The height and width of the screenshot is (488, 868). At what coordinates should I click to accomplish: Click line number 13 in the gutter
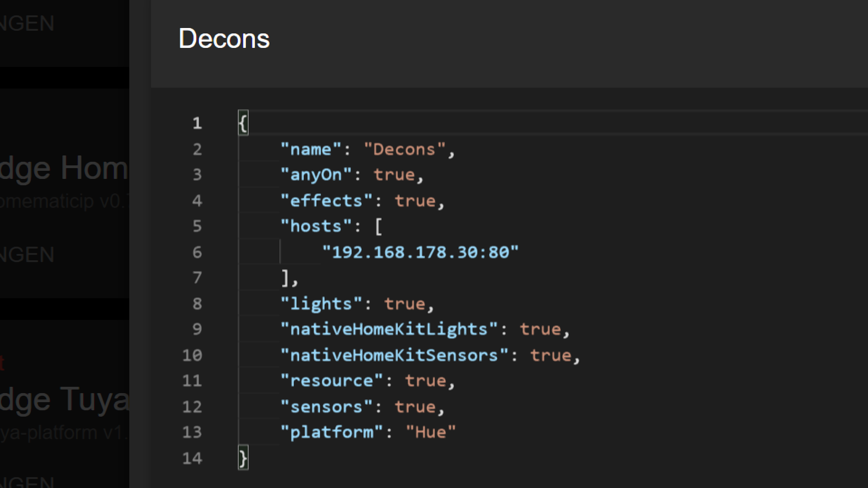pyautogui.click(x=192, y=432)
